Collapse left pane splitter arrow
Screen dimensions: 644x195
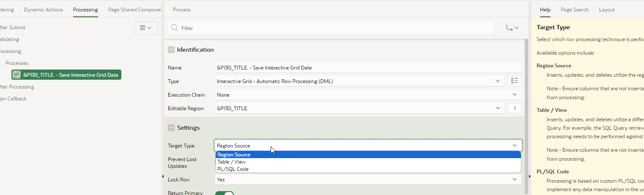(x=162, y=176)
